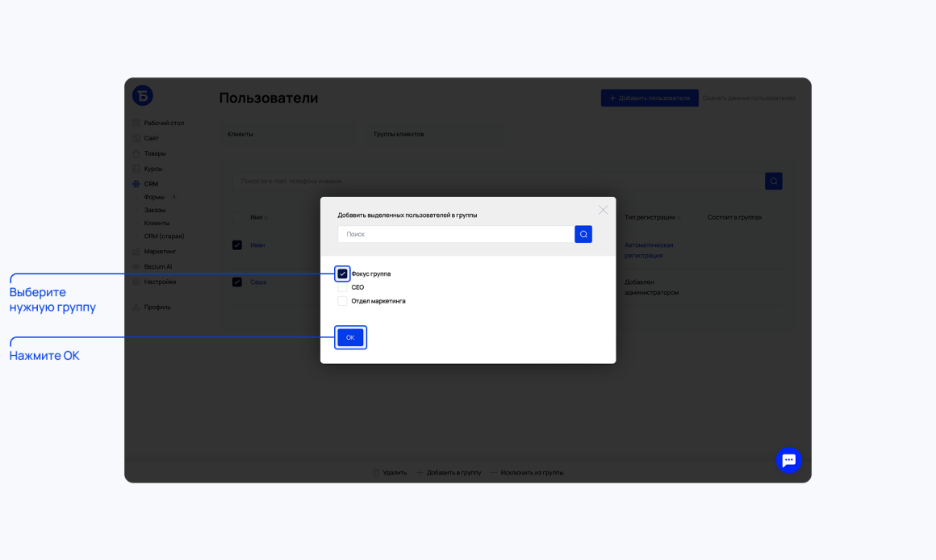The height and width of the screenshot is (560, 936).
Task: Click the dialog search magnifier icon
Action: point(583,234)
